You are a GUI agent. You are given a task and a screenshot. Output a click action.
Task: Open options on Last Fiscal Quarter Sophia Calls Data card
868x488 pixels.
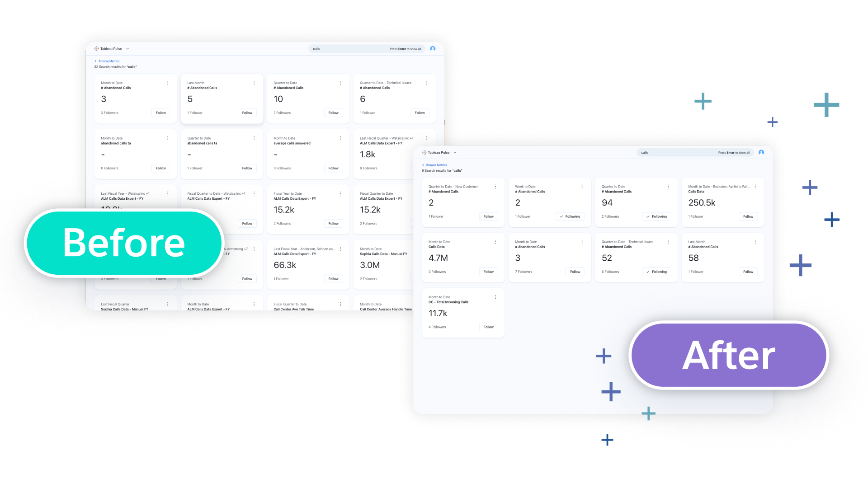click(x=168, y=304)
